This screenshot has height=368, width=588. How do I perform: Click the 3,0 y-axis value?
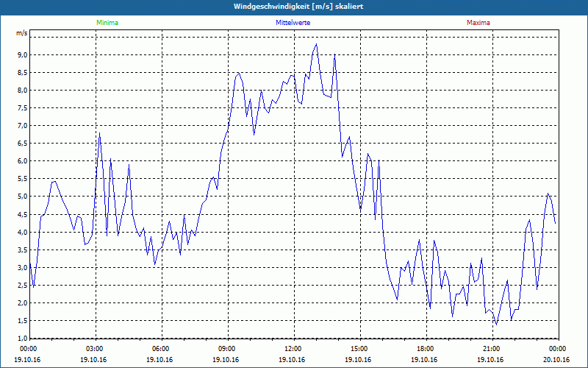23,267
